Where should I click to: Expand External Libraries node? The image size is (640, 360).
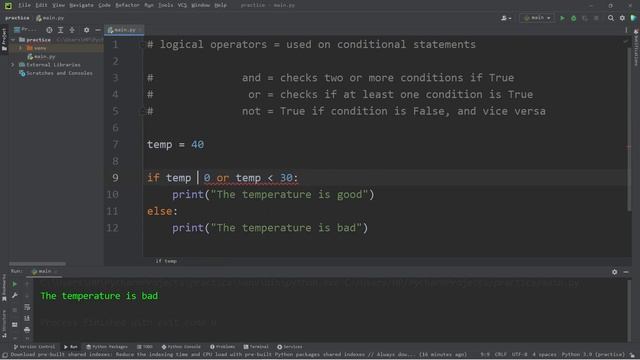point(13,65)
